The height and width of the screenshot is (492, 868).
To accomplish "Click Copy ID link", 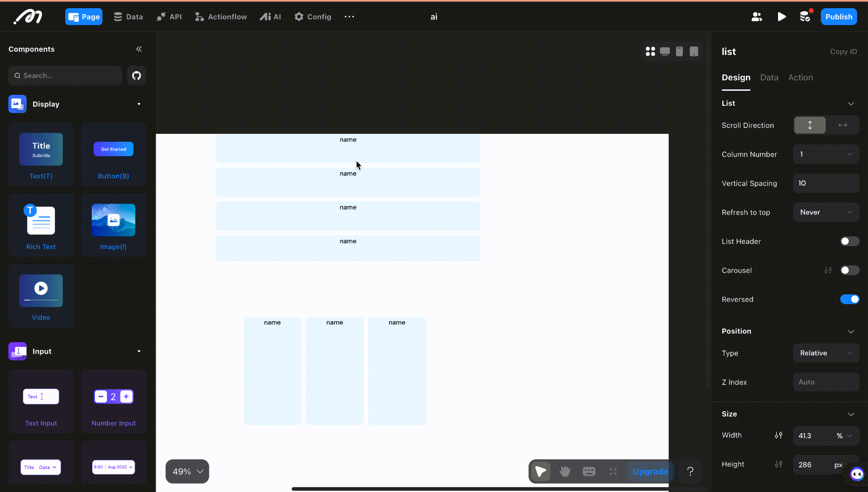I will [x=843, y=52].
